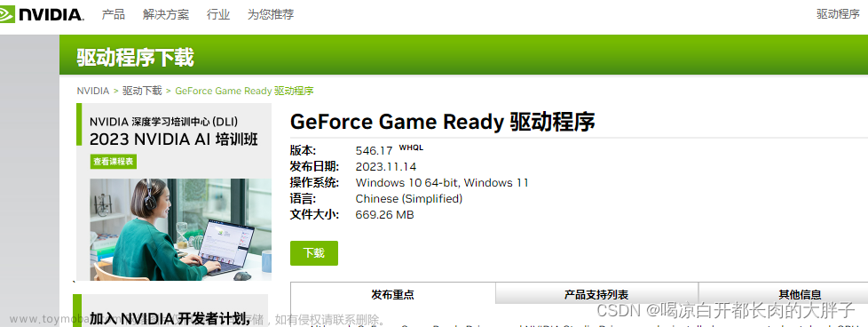Open the 产品 menu
The image size is (868, 327).
pyautogui.click(x=113, y=14)
